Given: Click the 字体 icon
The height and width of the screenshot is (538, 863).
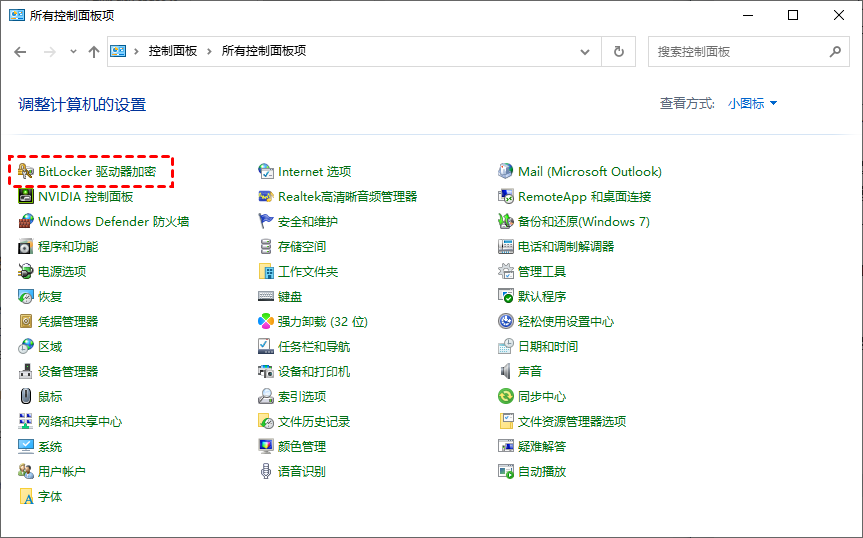Looking at the screenshot, I should tap(25, 496).
